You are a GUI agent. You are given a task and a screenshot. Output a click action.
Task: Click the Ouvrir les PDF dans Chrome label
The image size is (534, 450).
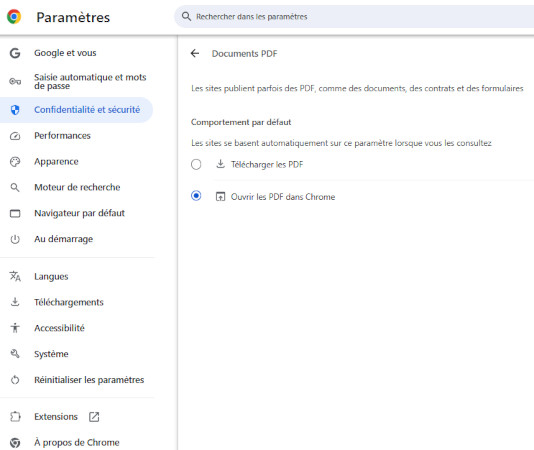(283, 197)
